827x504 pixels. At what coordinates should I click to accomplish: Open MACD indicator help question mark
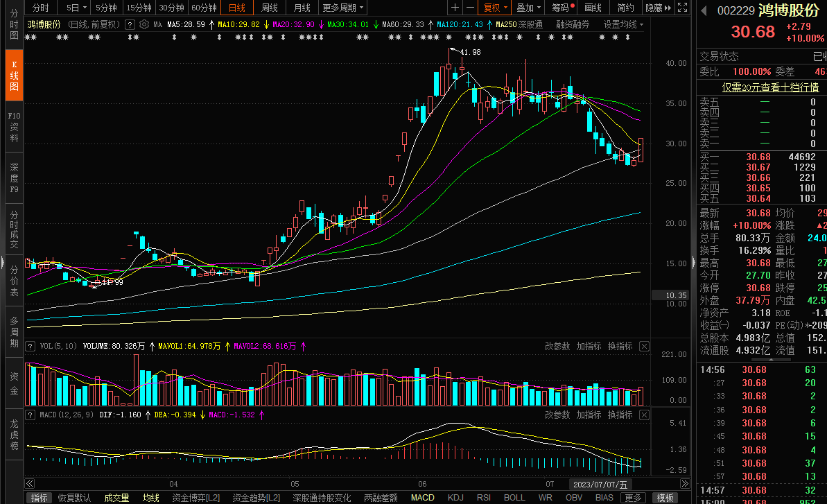30,415
